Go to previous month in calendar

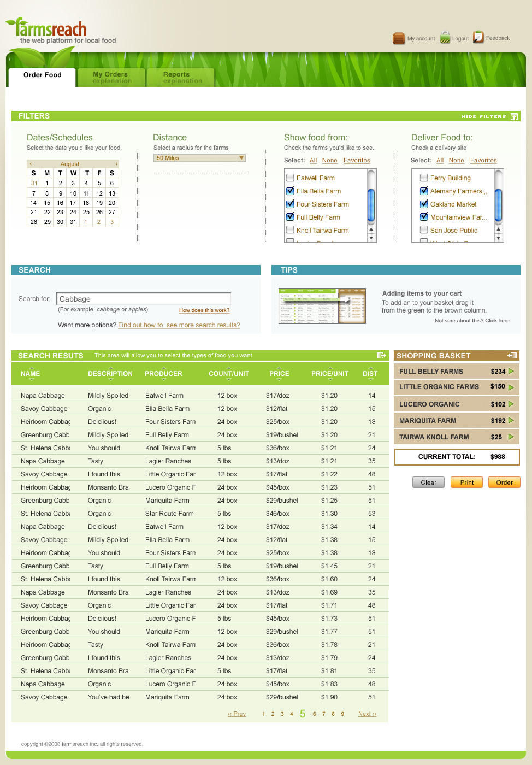coord(31,164)
